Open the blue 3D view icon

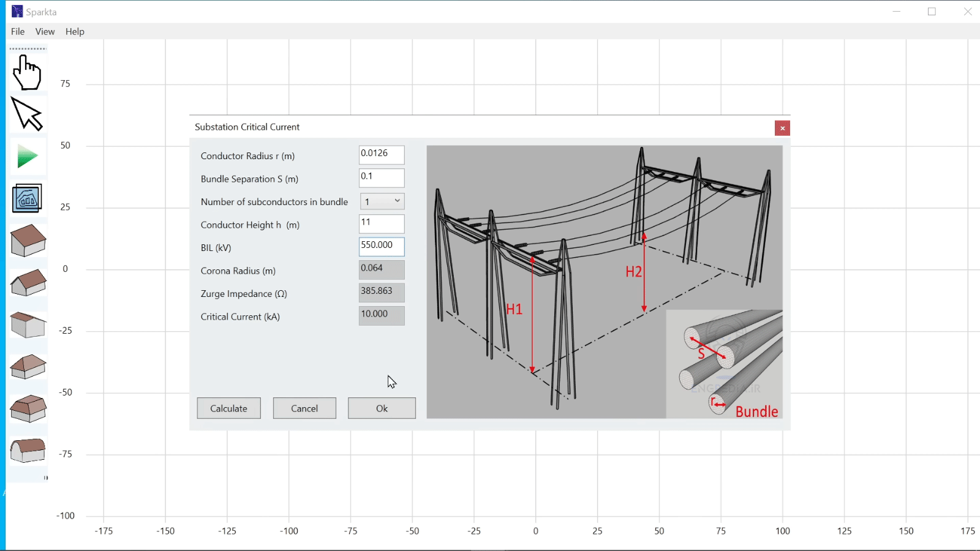click(28, 198)
